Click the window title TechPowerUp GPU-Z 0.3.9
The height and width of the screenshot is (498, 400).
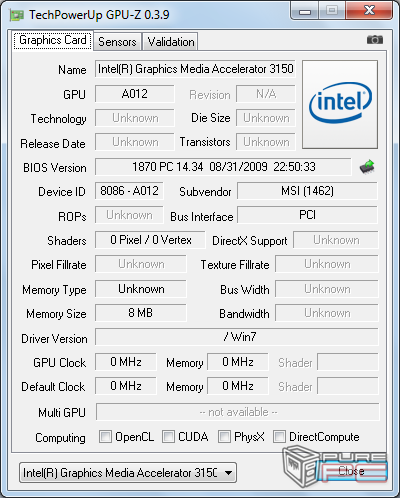click(x=99, y=15)
